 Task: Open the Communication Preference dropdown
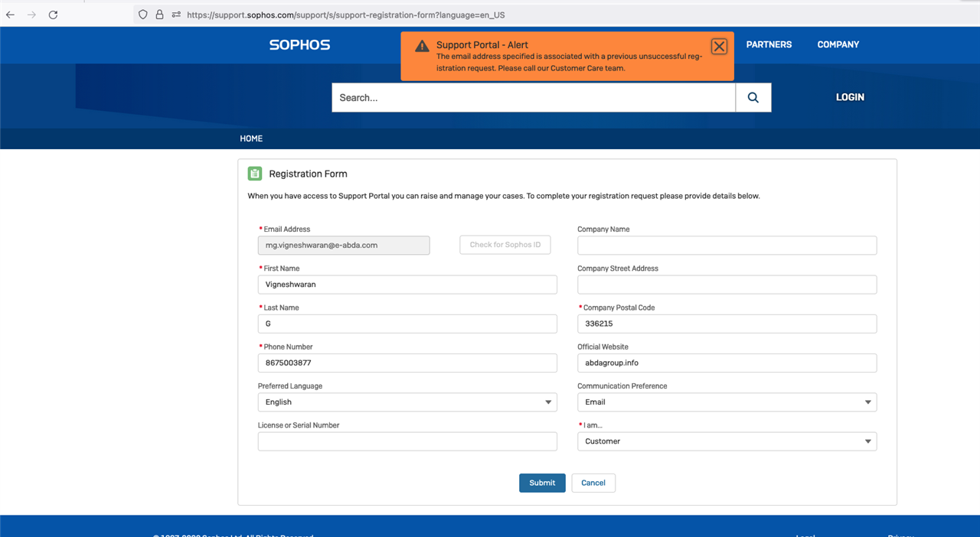(x=727, y=402)
